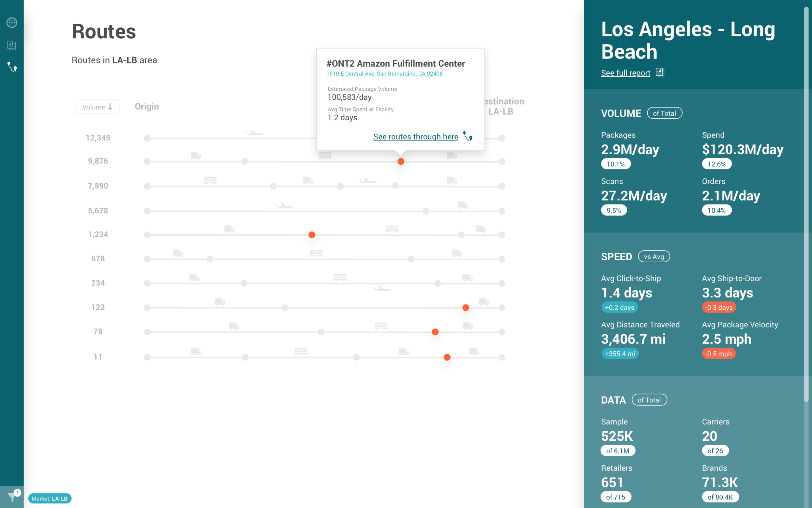The image size is (812, 508).
Task: Toggle the Volume 'of Total' pill
Action: pos(664,113)
